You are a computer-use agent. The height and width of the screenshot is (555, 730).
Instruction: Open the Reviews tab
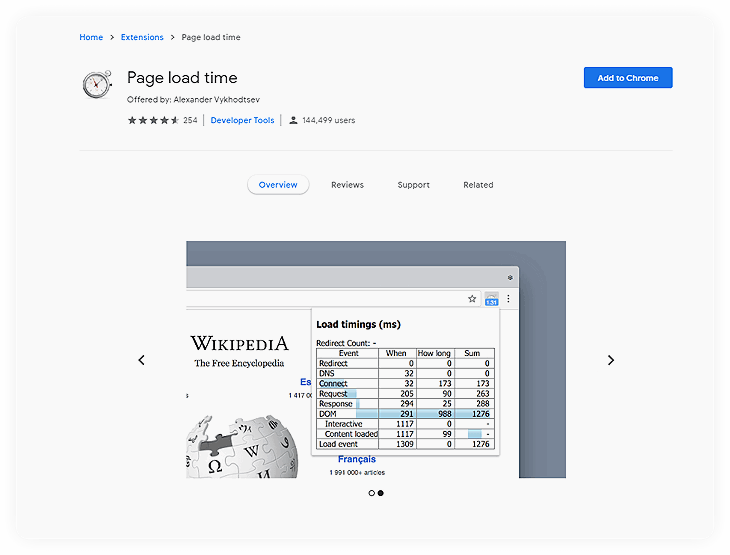click(x=347, y=185)
